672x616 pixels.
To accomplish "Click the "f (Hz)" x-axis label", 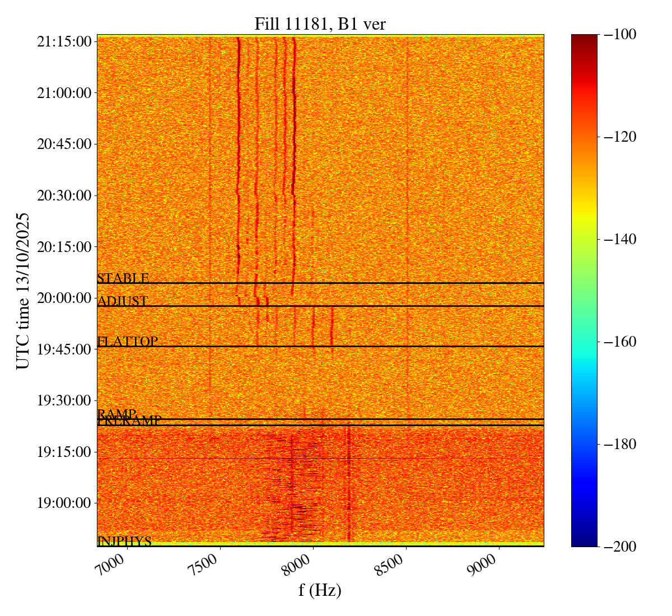I will pyautogui.click(x=320, y=590).
